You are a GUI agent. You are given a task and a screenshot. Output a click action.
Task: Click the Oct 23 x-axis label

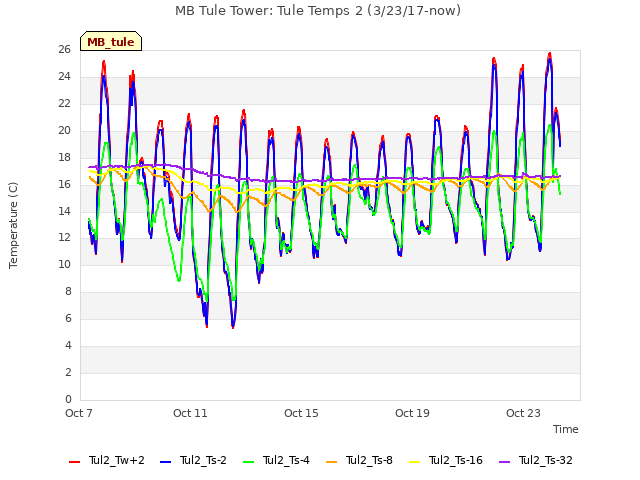tap(523, 413)
